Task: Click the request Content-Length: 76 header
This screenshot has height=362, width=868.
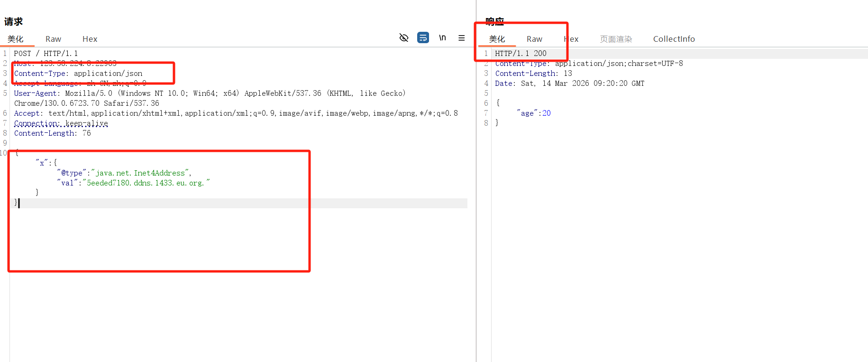Action: (x=52, y=133)
